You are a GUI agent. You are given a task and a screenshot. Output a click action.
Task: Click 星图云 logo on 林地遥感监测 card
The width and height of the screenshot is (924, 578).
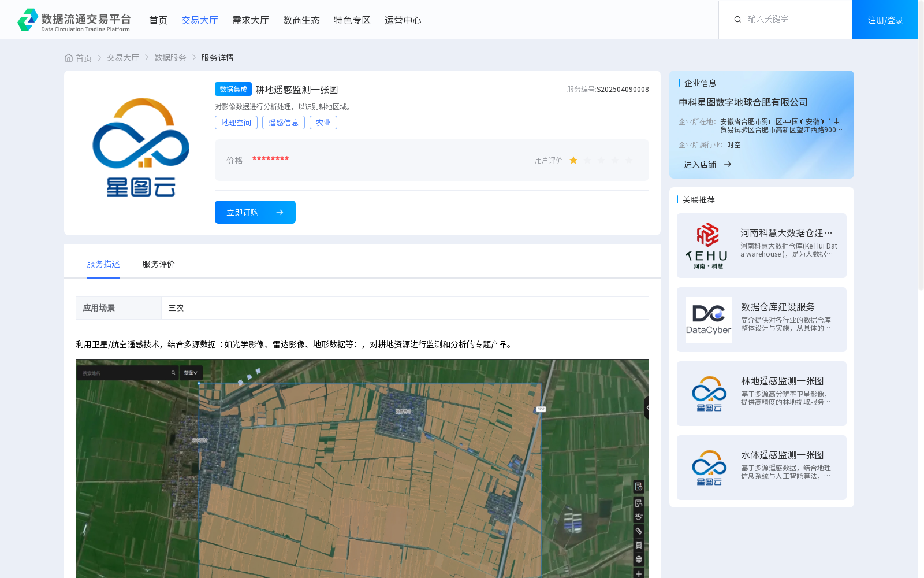[709, 394]
